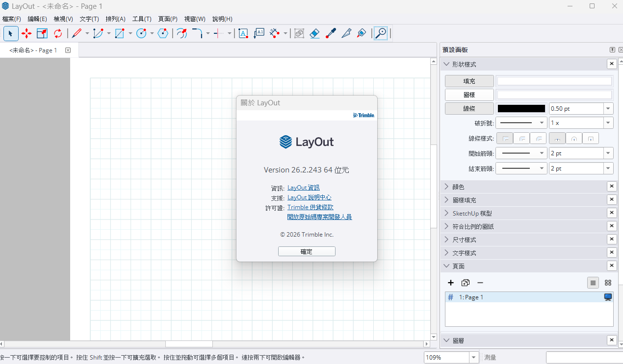Switch to the <未命名> - Page 1 tab
The image size is (623, 364).
coord(33,50)
